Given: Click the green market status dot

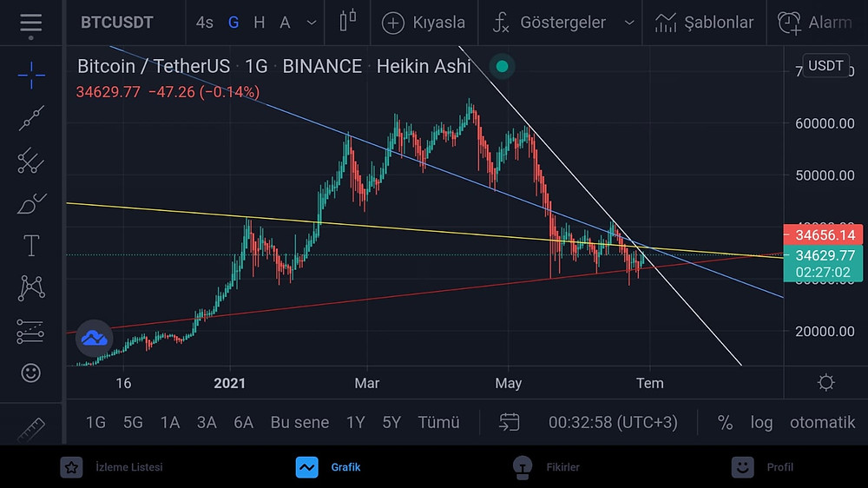Looking at the screenshot, I should click(502, 67).
